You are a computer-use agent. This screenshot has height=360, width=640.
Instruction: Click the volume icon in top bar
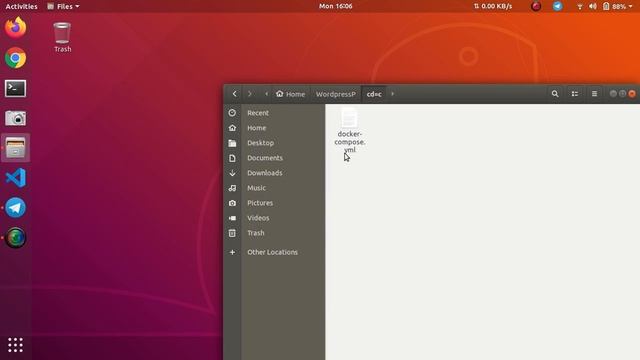(x=593, y=6)
